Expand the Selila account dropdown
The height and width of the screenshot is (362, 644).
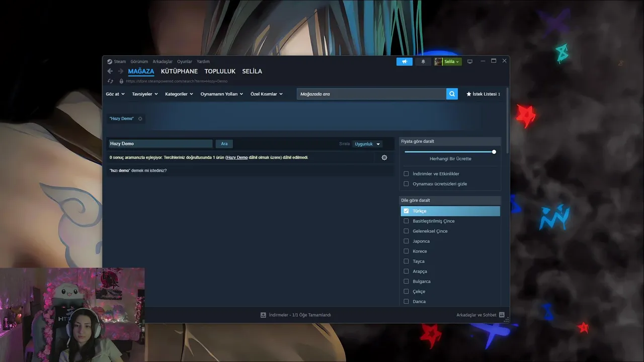coord(452,61)
